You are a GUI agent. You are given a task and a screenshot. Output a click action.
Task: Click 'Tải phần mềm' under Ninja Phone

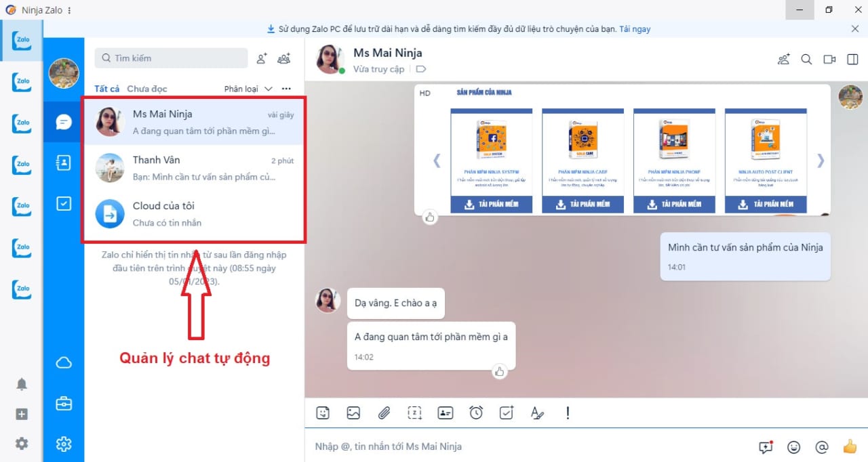point(675,204)
